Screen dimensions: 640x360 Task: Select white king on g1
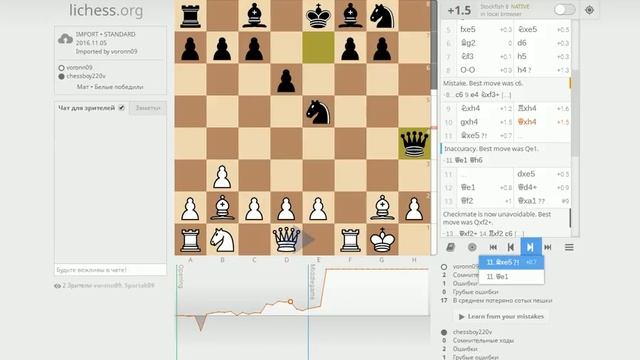coord(382,240)
